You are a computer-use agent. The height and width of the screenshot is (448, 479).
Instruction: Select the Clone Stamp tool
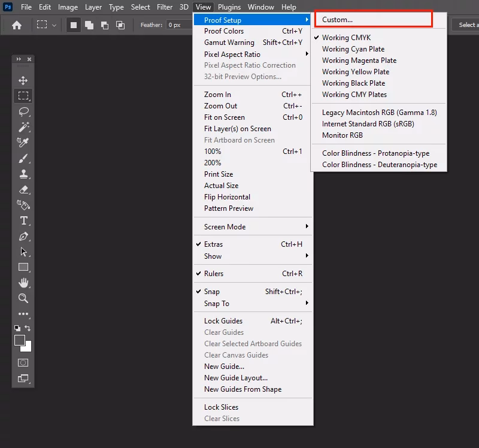click(23, 174)
